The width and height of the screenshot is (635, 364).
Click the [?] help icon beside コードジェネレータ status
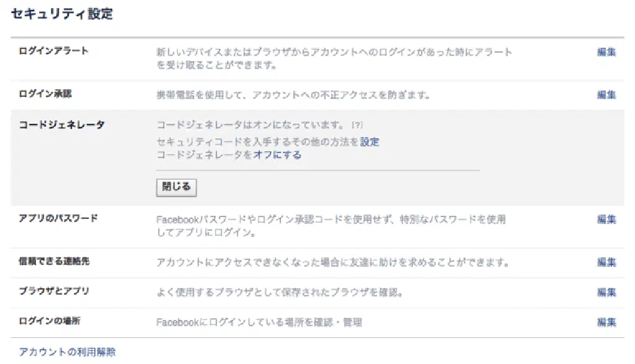[357, 125]
